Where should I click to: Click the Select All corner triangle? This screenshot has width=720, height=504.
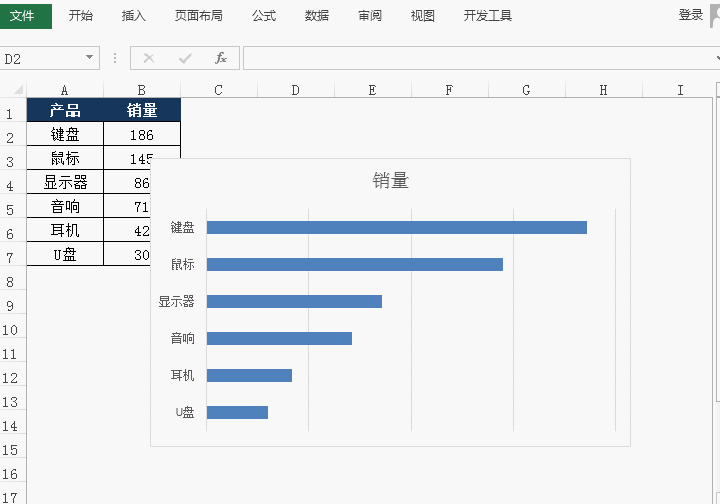[17, 89]
